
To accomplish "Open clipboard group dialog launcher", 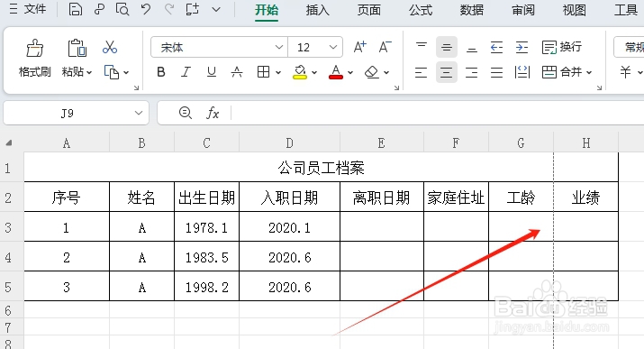I will point(136,88).
